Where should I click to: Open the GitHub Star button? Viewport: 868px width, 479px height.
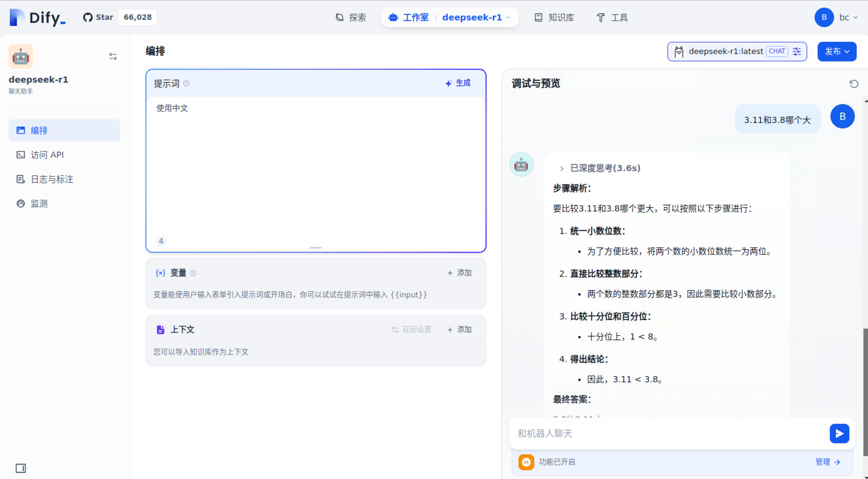point(98,17)
